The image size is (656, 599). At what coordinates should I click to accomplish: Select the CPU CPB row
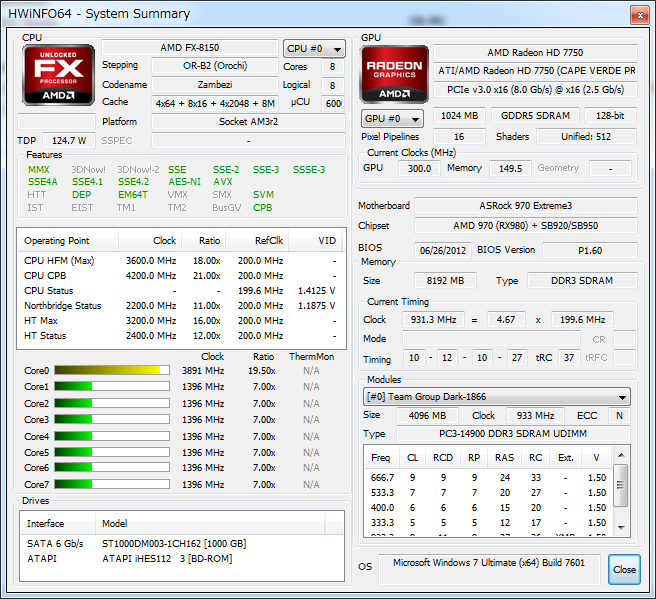181,276
